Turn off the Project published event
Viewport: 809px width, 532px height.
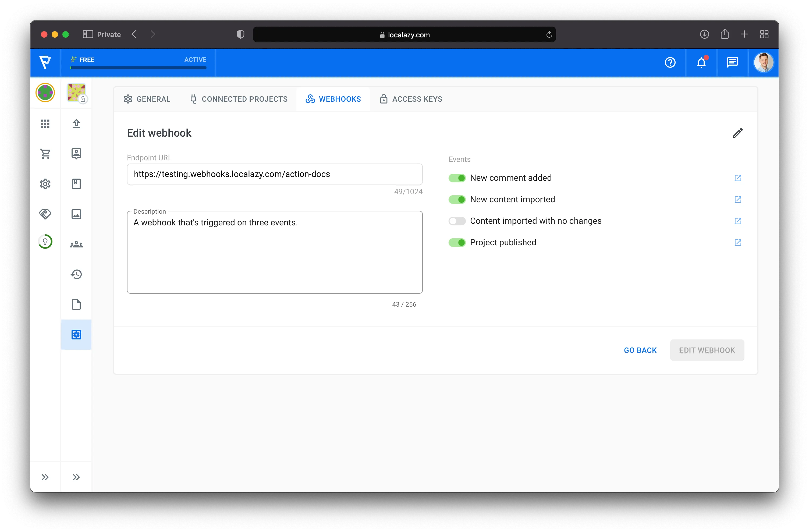[457, 242]
